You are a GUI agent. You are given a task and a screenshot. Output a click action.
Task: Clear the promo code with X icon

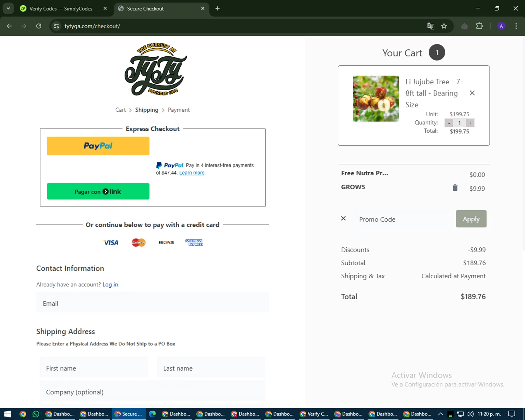tap(343, 218)
